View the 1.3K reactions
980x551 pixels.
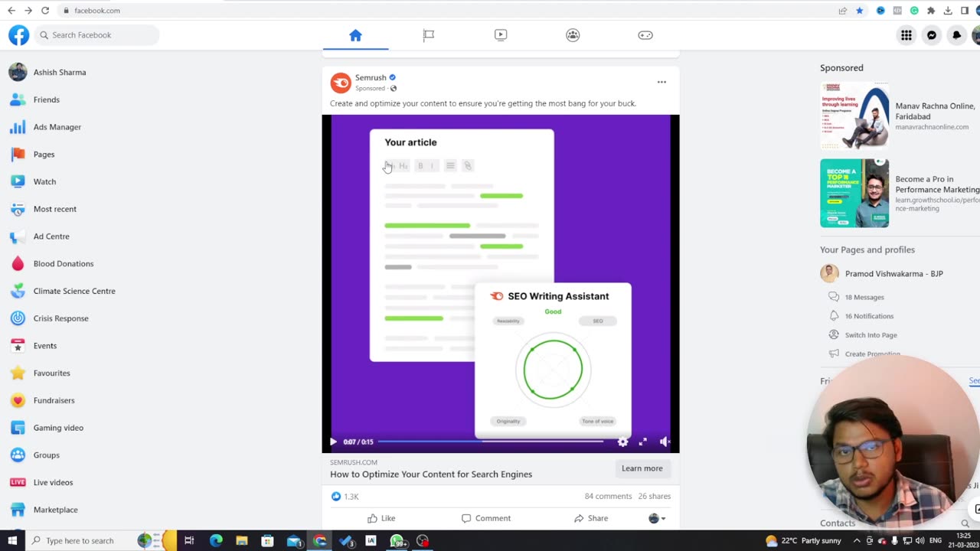click(x=345, y=497)
